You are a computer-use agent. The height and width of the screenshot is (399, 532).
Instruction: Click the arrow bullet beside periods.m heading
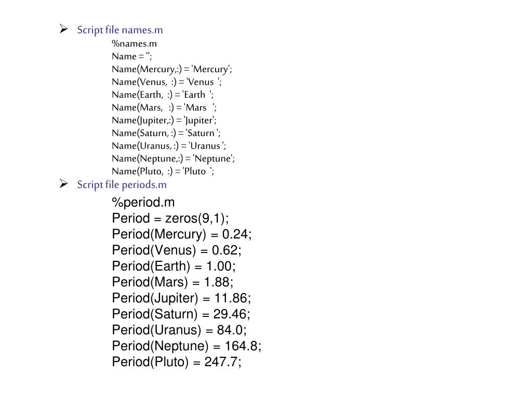(63, 183)
